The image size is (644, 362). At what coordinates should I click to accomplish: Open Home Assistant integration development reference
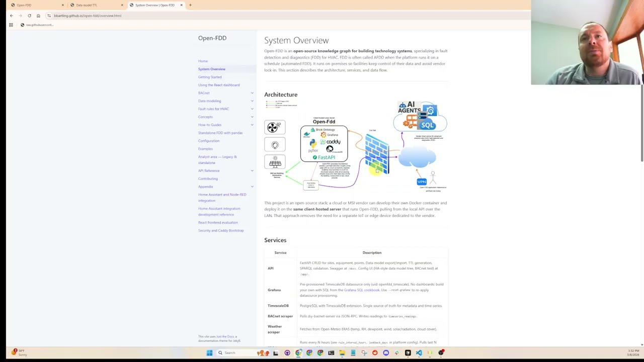(x=219, y=212)
